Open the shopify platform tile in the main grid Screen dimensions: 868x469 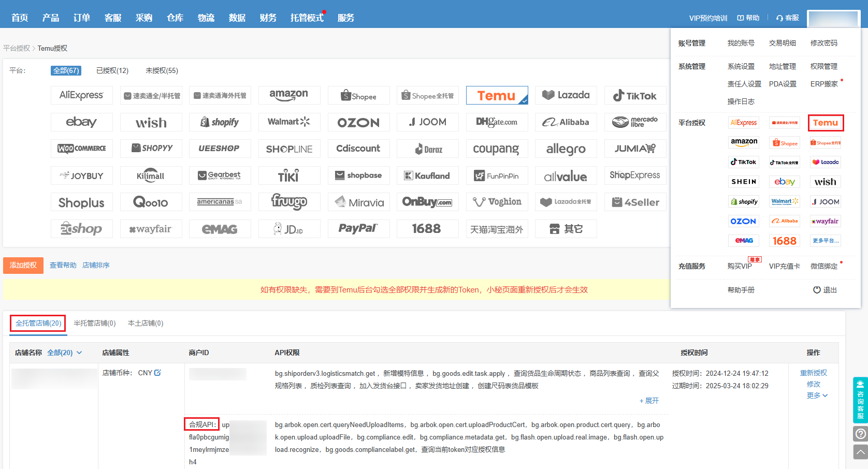tap(220, 122)
